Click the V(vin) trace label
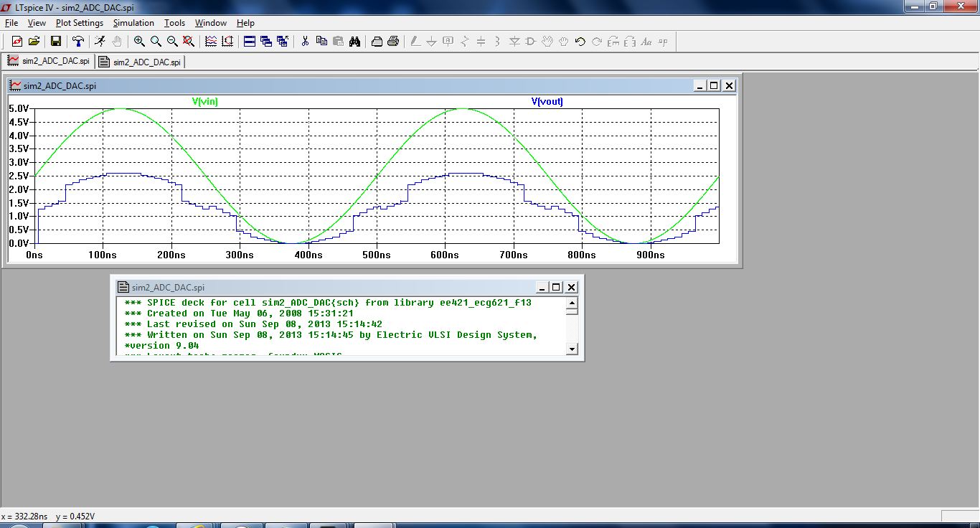This screenshot has width=980, height=528. [x=205, y=102]
